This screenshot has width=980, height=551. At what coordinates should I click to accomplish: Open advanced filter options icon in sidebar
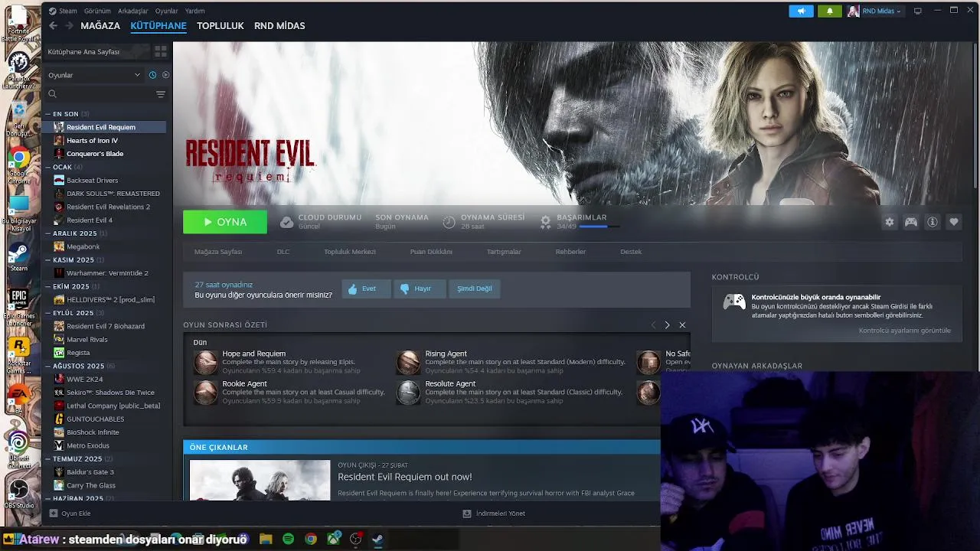(161, 94)
